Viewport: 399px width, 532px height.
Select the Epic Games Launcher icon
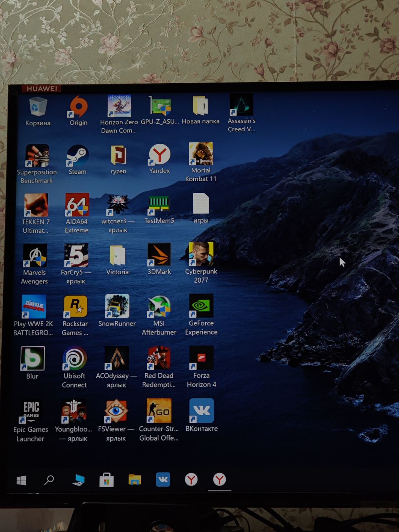[x=31, y=412]
